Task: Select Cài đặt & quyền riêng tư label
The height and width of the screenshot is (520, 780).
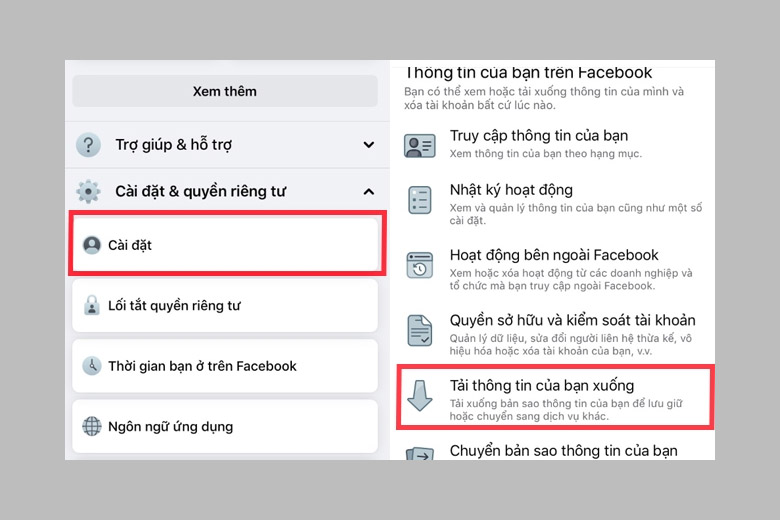Action: 201,192
